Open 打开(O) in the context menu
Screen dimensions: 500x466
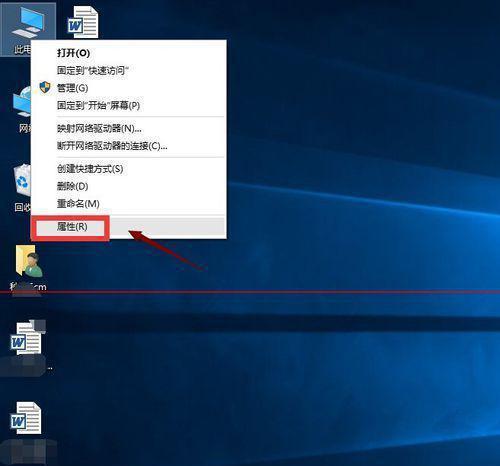click(x=129, y=53)
